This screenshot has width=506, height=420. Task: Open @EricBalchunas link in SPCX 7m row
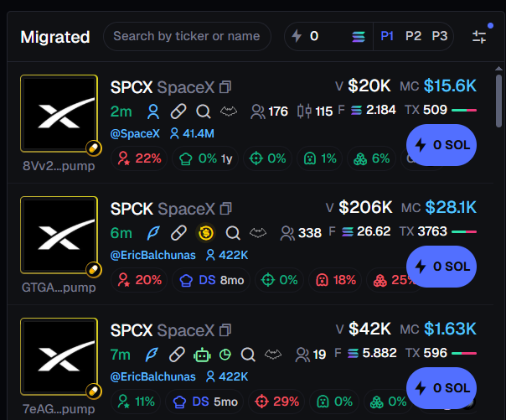coord(153,376)
